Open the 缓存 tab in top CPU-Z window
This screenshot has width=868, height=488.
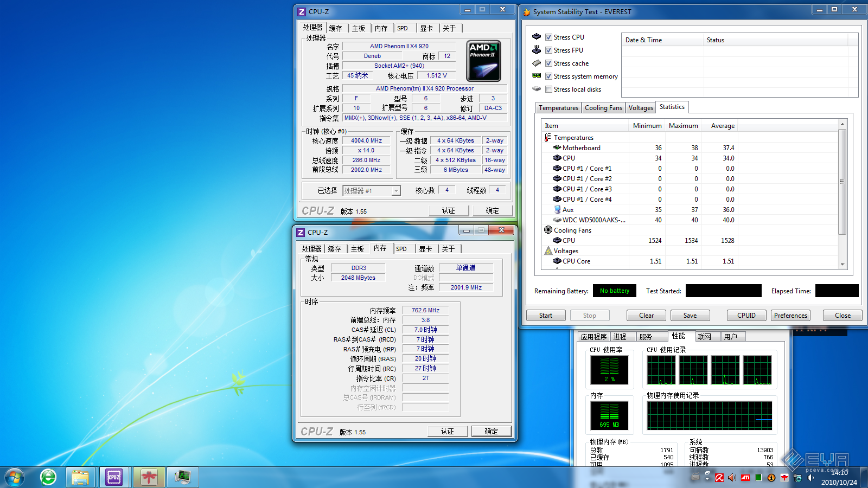click(336, 28)
